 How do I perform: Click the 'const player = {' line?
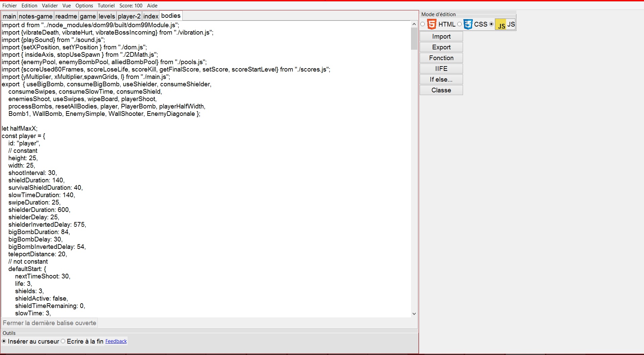point(24,136)
